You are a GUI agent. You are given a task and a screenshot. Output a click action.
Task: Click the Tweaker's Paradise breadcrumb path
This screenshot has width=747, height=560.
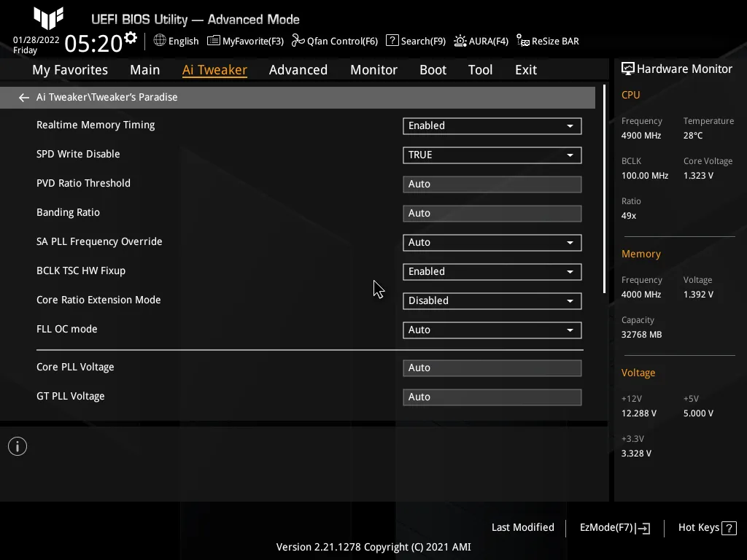coord(107,97)
